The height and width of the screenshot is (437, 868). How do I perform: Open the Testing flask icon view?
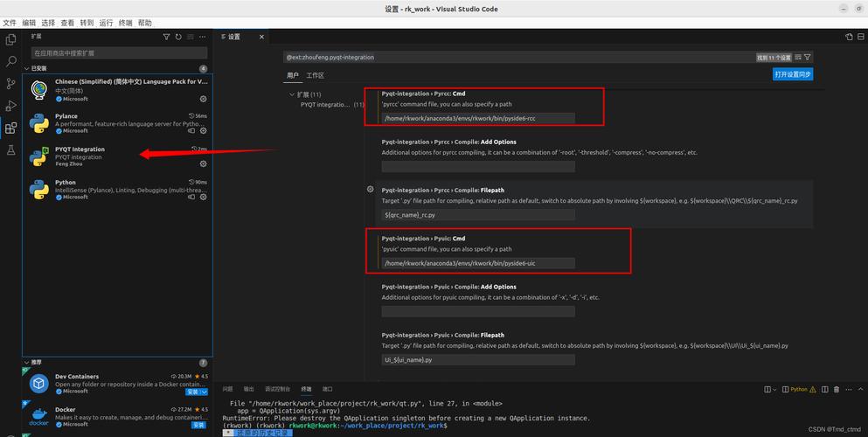[10, 150]
